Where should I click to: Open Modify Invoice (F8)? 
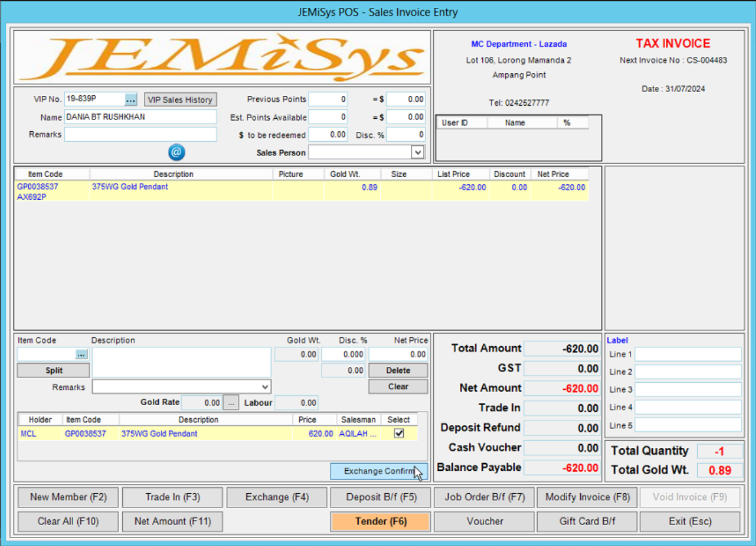coord(586,497)
